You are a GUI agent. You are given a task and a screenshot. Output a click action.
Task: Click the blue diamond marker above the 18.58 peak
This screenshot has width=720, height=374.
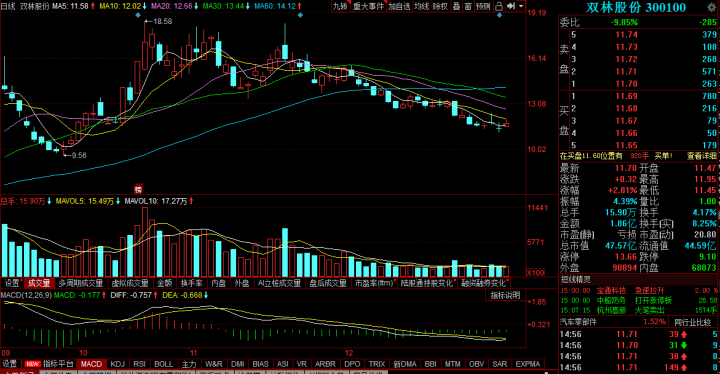click(138, 16)
